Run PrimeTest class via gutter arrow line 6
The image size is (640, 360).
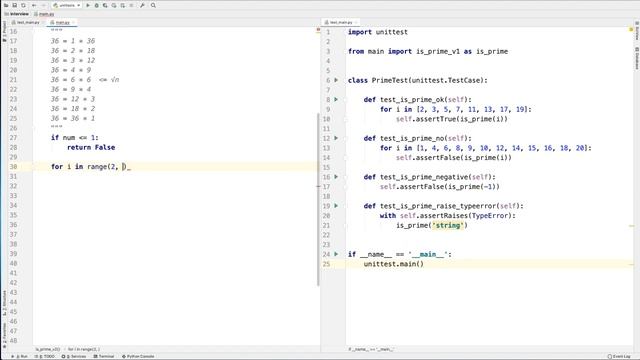336,80
